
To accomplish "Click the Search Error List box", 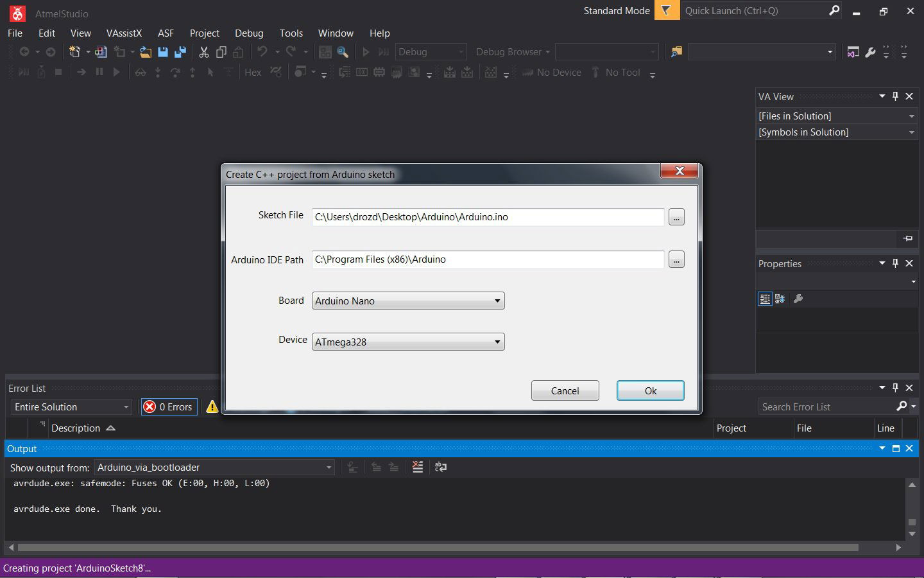I will pyautogui.click(x=828, y=407).
